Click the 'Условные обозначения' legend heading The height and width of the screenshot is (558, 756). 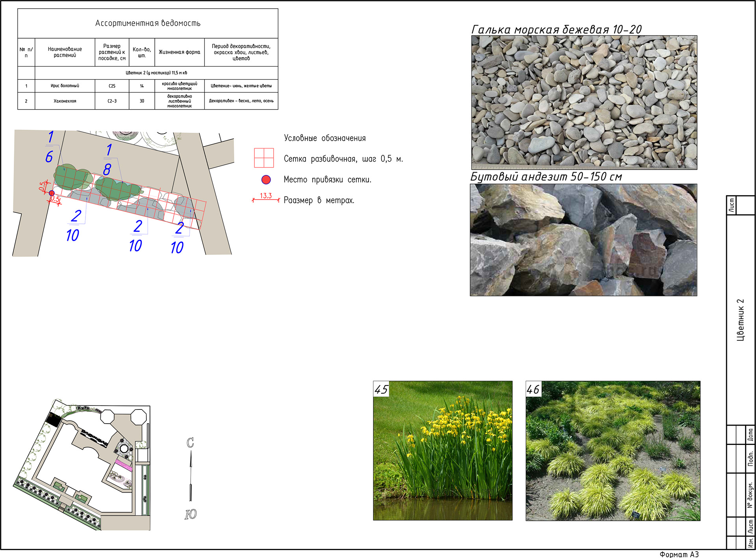point(325,138)
